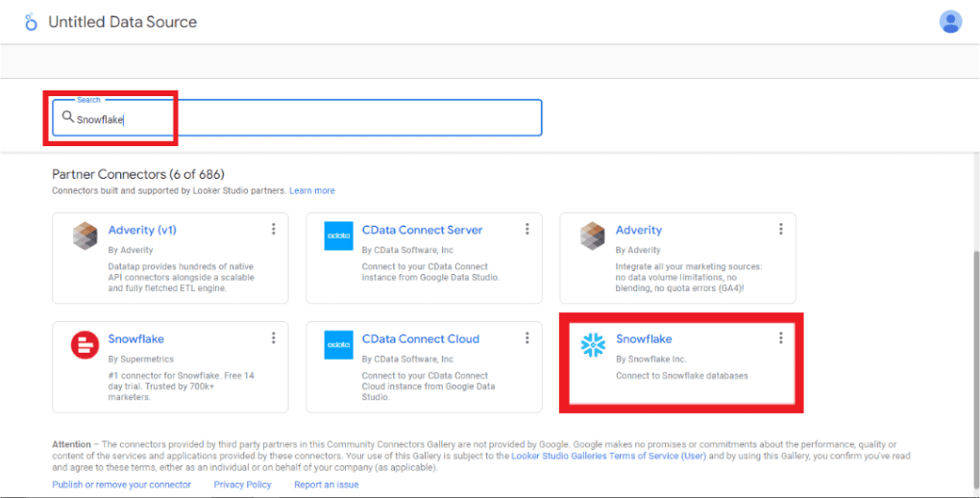The width and height of the screenshot is (980, 498).
Task: Click the Supermetrics red round logo
Action: click(x=85, y=345)
